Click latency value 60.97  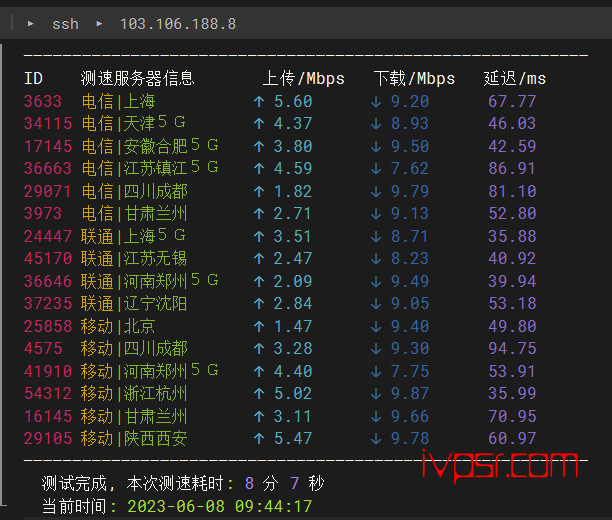(512, 438)
